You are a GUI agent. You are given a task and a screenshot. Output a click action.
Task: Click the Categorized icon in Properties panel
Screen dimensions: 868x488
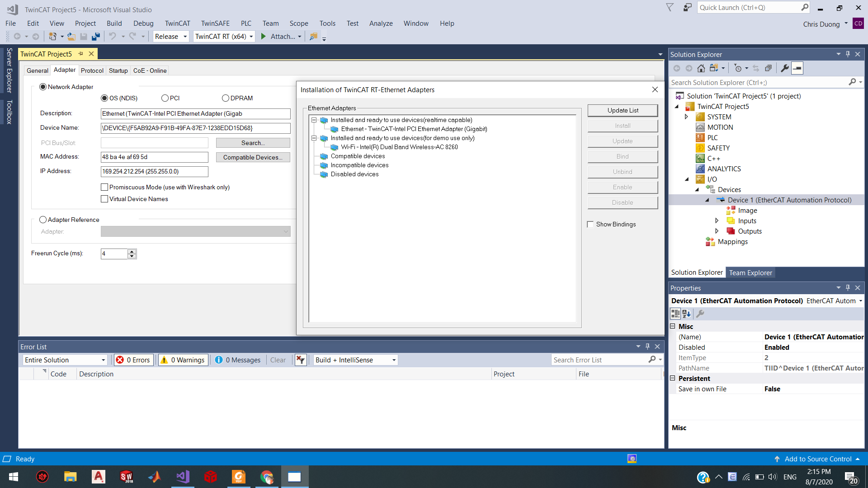point(675,314)
